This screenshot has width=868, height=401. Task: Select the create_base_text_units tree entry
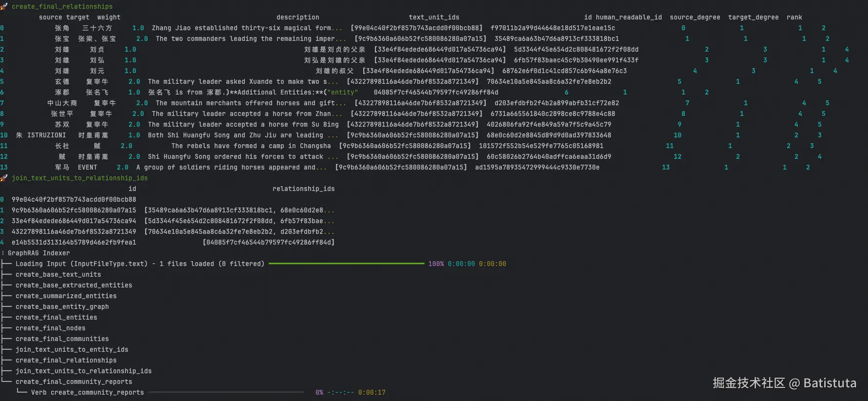[58, 274]
